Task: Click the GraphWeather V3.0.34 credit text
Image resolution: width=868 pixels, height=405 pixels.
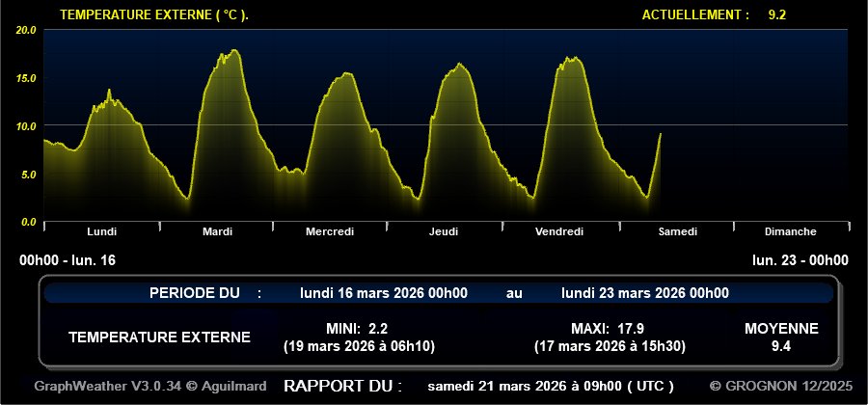Action: (x=150, y=386)
